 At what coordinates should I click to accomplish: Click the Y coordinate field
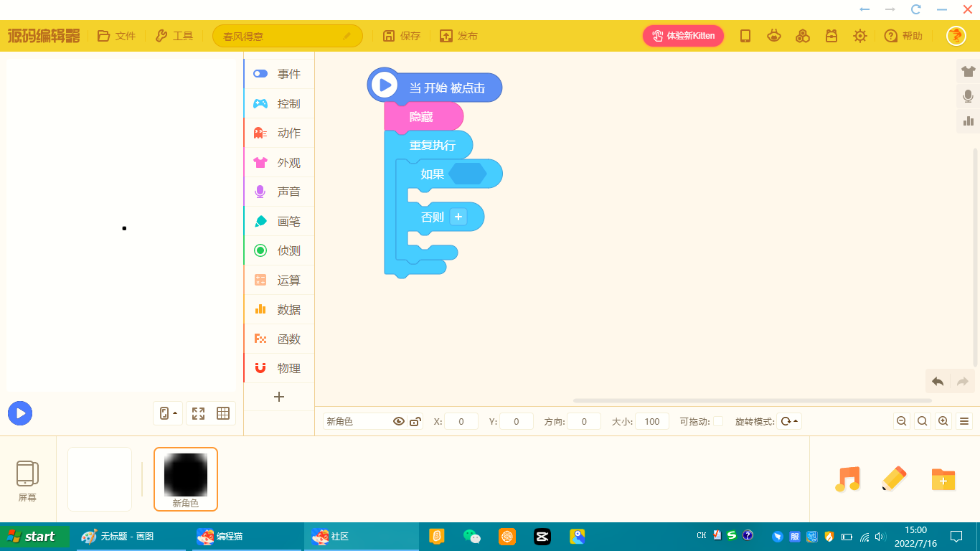[x=517, y=421]
